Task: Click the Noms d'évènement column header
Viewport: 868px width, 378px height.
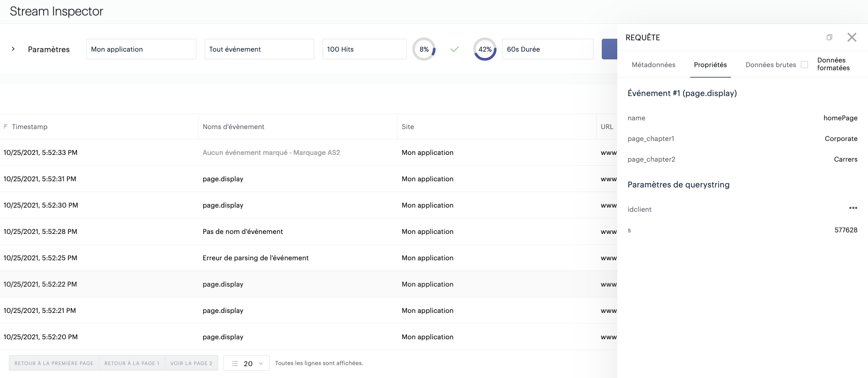Action: [x=234, y=127]
